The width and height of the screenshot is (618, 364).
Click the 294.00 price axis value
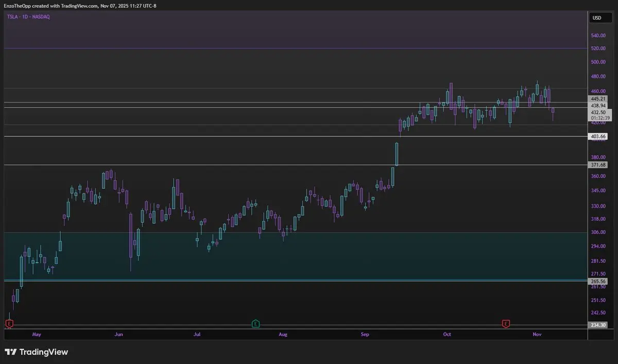tap(598, 246)
